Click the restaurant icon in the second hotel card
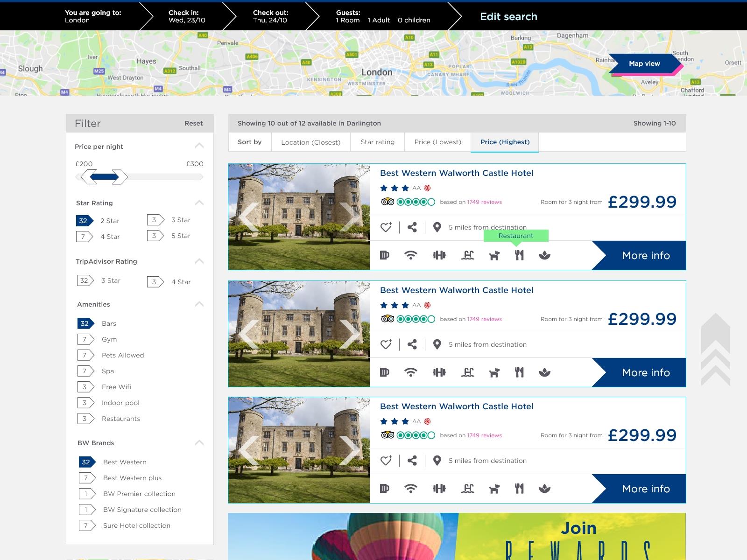 click(519, 372)
